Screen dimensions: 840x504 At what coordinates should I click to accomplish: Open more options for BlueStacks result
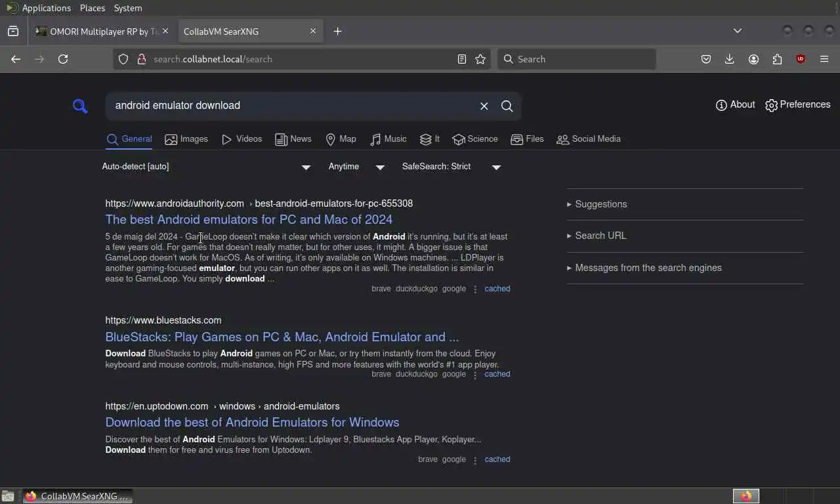tap(475, 375)
